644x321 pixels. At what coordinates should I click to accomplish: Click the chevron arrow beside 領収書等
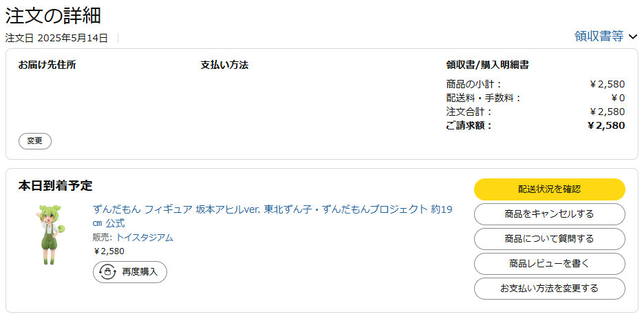[632, 37]
